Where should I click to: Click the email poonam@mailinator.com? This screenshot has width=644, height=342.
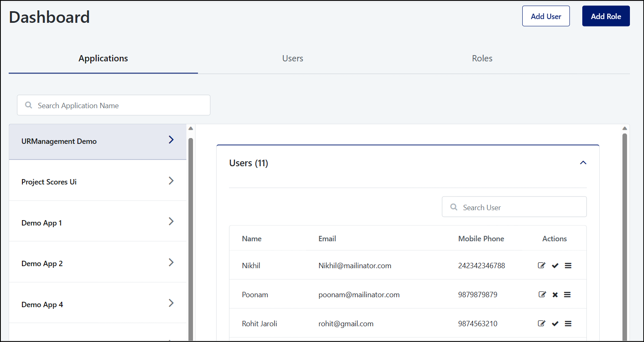[x=359, y=295]
